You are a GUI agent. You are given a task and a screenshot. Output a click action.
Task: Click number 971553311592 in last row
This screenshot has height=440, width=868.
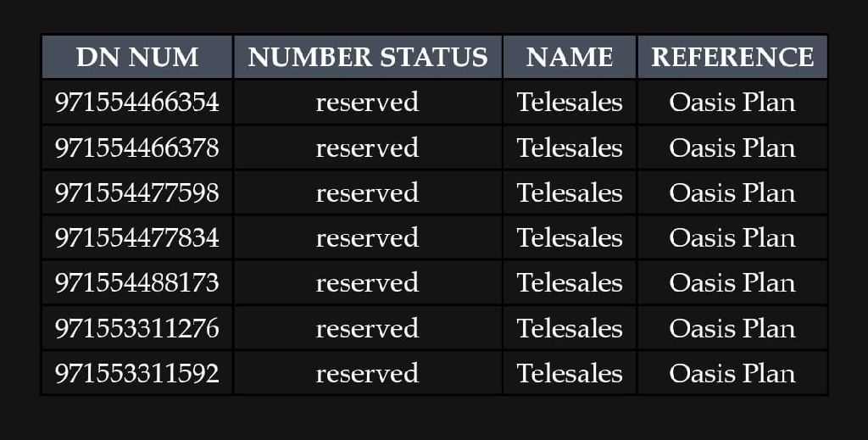(136, 373)
